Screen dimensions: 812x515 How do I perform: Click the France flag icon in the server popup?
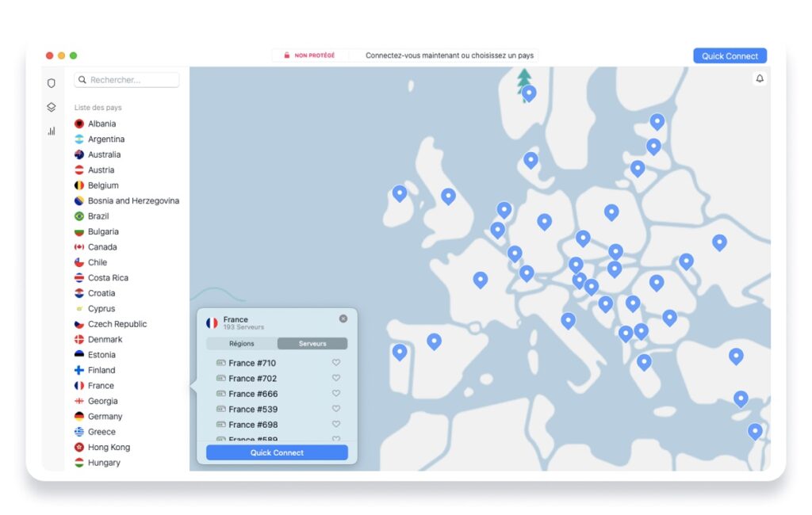point(213,320)
